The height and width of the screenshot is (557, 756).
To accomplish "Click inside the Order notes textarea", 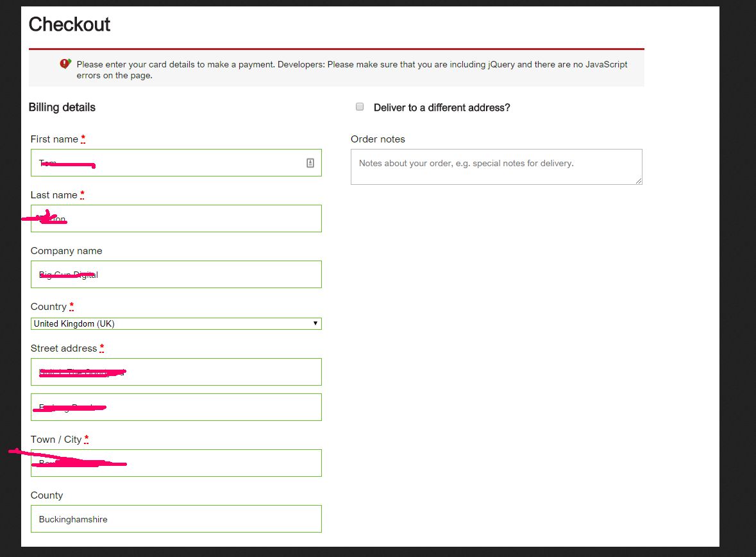I will coord(496,166).
